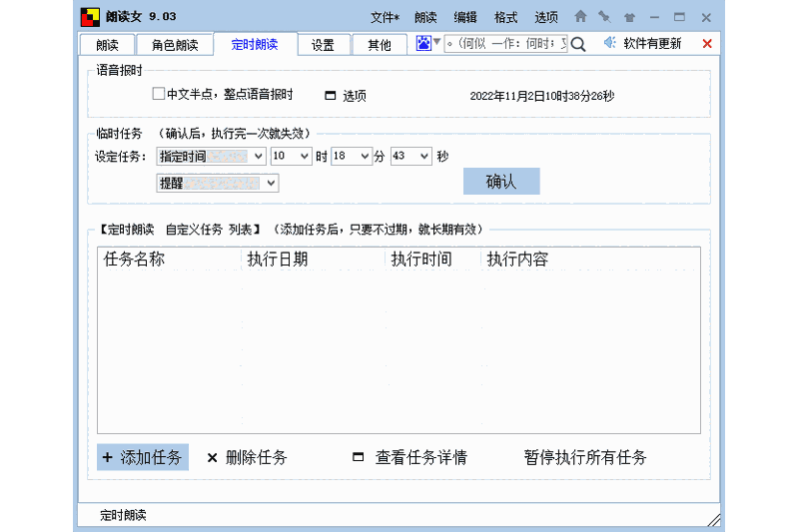The height and width of the screenshot is (532, 799).
Task: Dismiss update notice with red X
Action: tap(707, 44)
